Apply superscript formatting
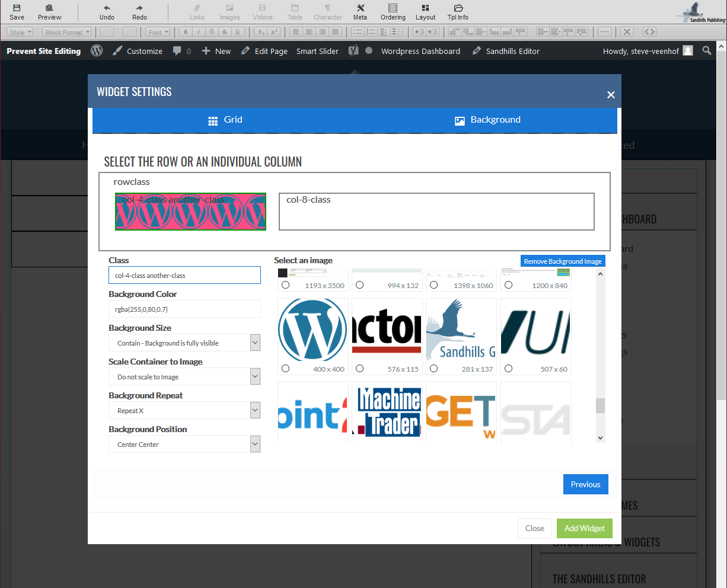Image resolution: width=727 pixels, height=588 pixels. [x=274, y=32]
